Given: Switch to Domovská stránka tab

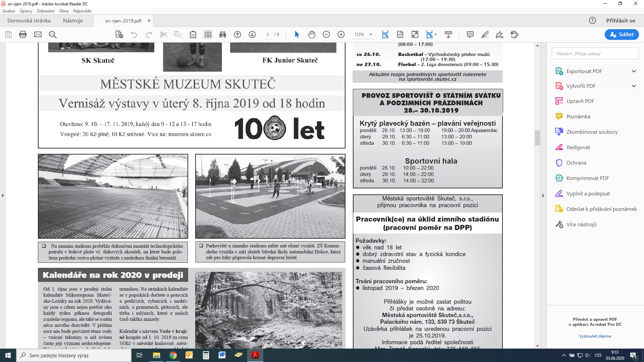Looking at the screenshot, I should pos(29,20).
